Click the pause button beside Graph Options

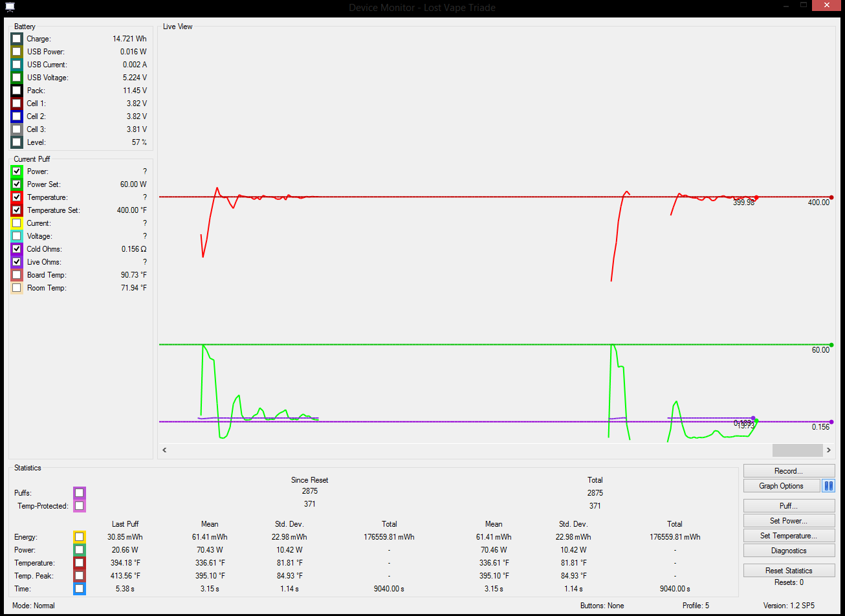pyautogui.click(x=828, y=486)
